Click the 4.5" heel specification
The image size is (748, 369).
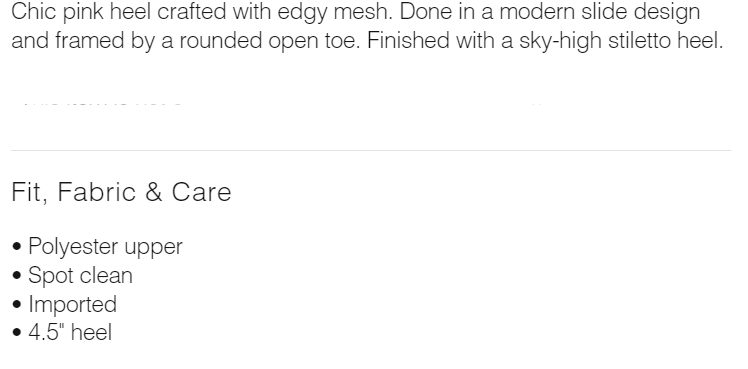pyautogui.click(x=70, y=332)
